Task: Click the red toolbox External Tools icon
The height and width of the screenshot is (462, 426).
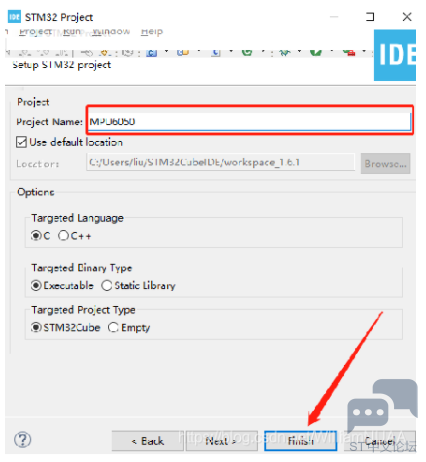Action: [x=349, y=52]
